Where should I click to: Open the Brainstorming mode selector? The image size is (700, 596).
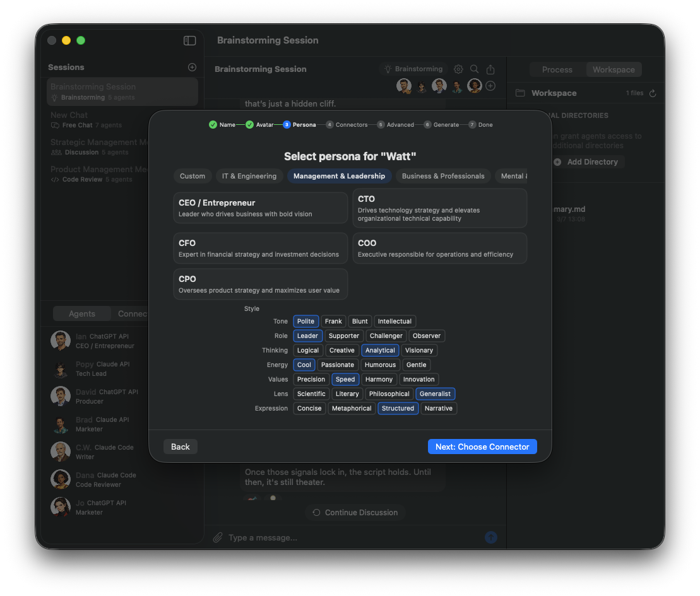click(x=413, y=69)
